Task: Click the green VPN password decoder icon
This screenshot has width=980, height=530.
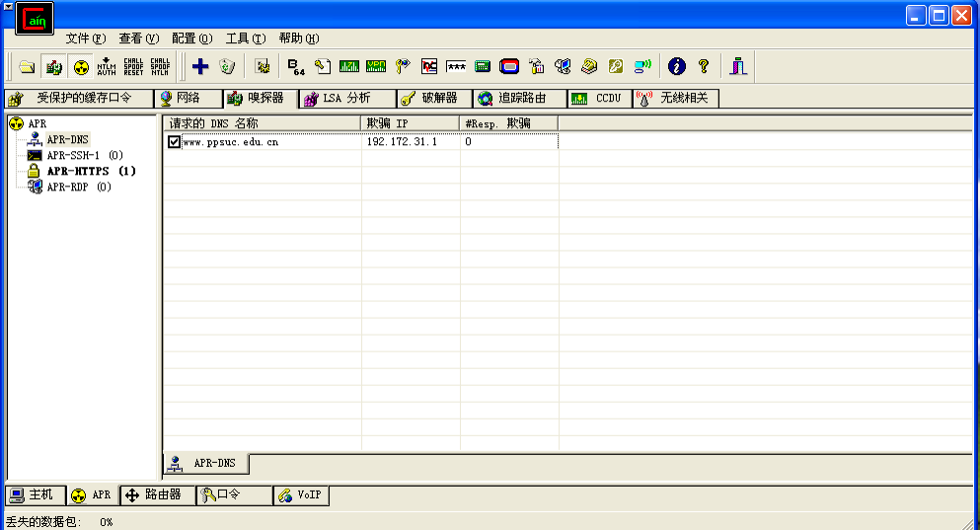Action: tap(376, 65)
